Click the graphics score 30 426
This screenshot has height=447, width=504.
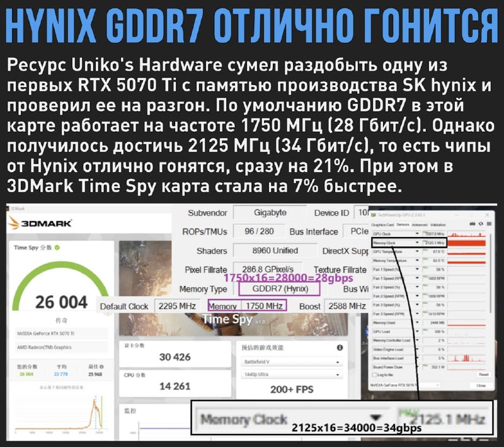[175, 357]
